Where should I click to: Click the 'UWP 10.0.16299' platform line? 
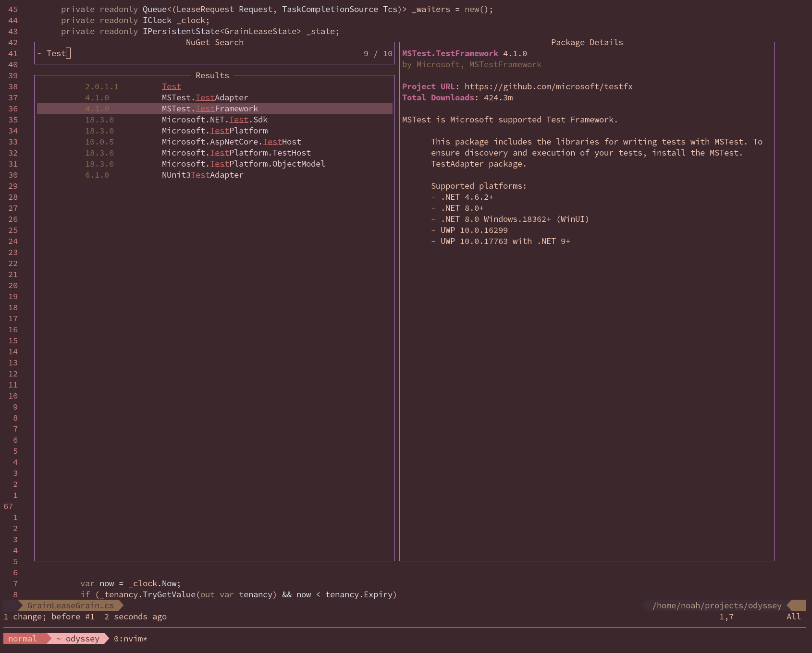(x=469, y=230)
